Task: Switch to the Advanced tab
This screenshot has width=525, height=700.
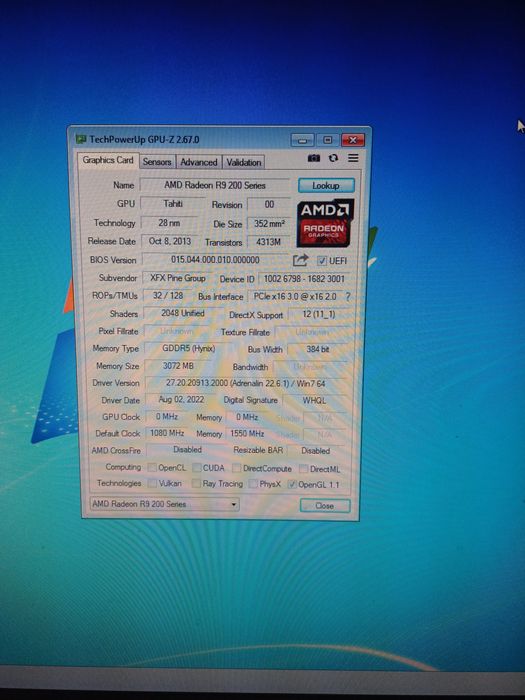Action: [199, 162]
